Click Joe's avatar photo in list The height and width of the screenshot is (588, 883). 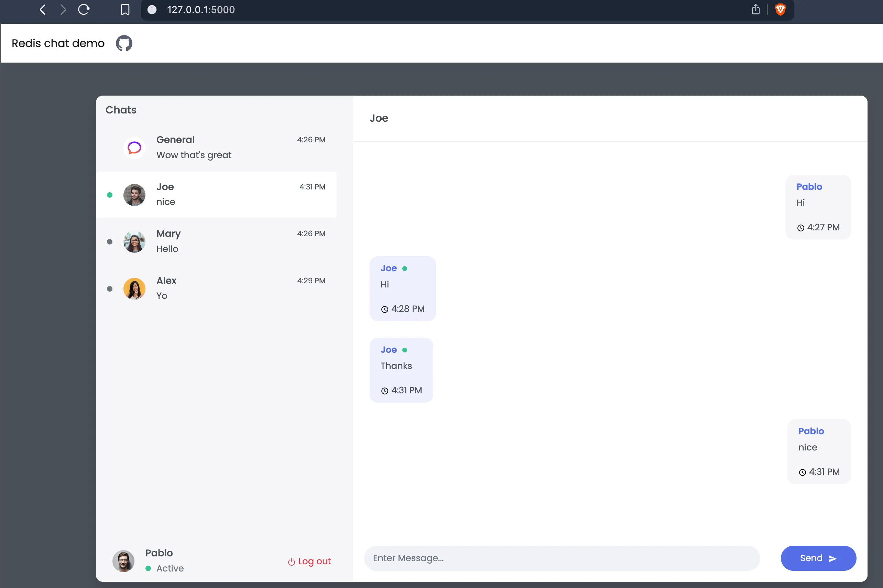tap(134, 195)
